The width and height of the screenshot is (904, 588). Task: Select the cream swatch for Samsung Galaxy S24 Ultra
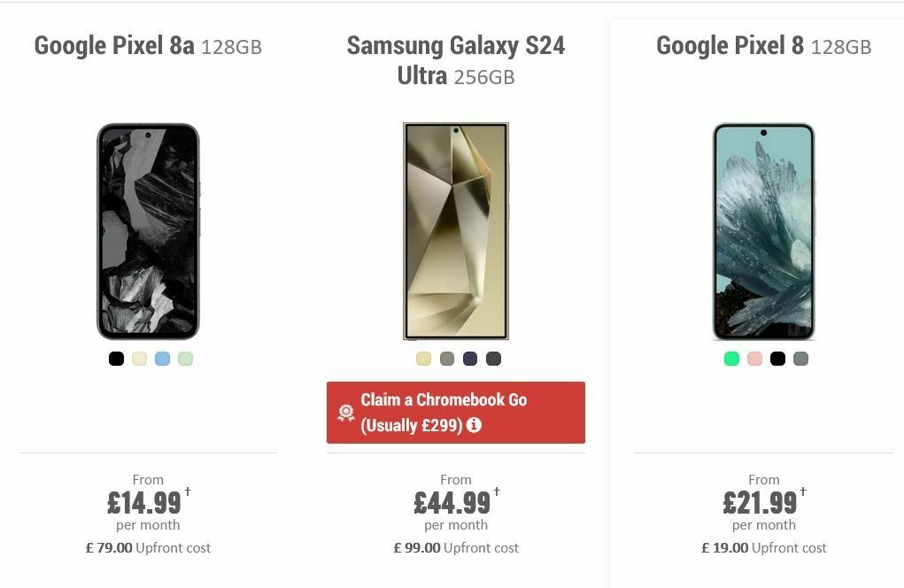[422, 359]
